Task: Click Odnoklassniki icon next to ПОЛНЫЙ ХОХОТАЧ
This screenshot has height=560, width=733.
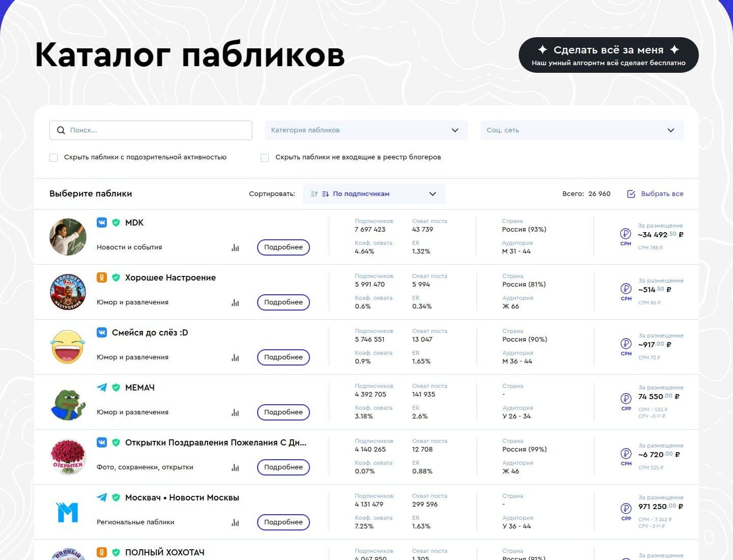Action: tap(102, 552)
